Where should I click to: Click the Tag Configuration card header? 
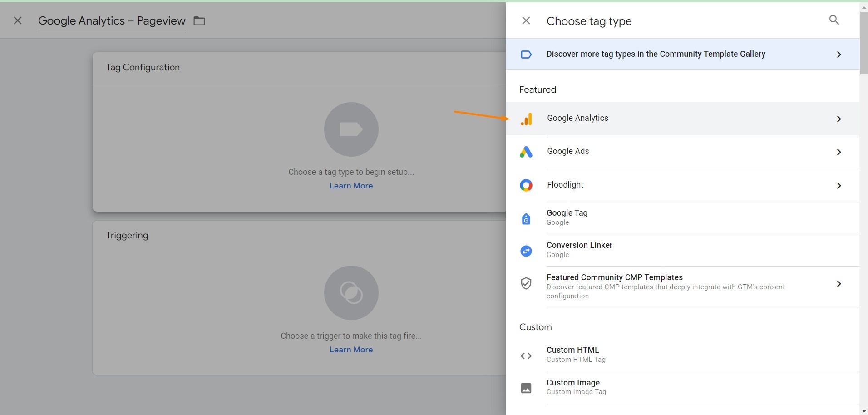pyautogui.click(x=143, y=67)
